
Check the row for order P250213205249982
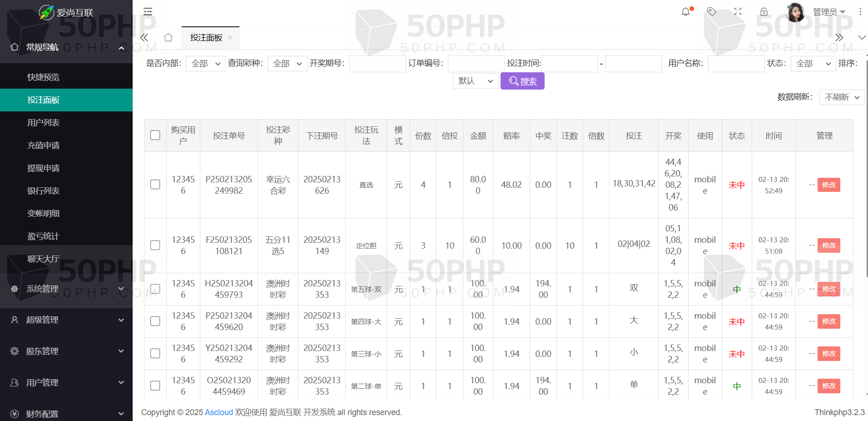(155, 185)
